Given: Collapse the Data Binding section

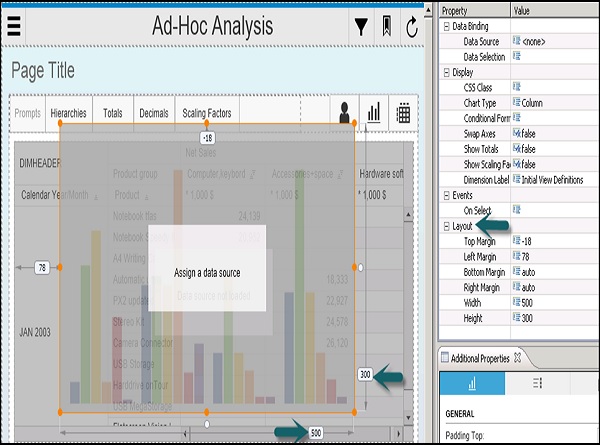Looking at the screenshot, I should tap(445, 25).
